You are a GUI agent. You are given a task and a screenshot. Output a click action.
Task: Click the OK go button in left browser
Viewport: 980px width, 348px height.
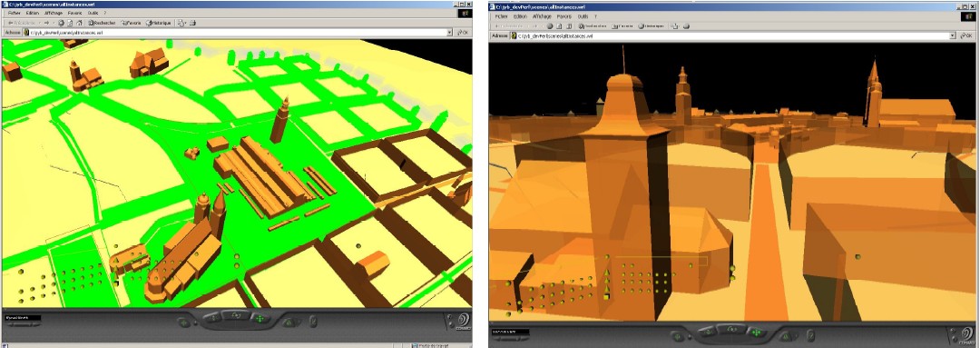463,32
